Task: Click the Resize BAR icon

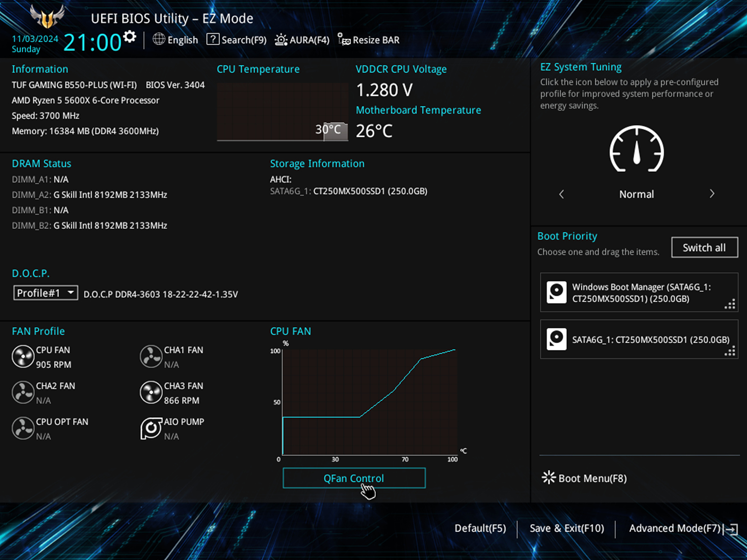Action: pos(344,39)
